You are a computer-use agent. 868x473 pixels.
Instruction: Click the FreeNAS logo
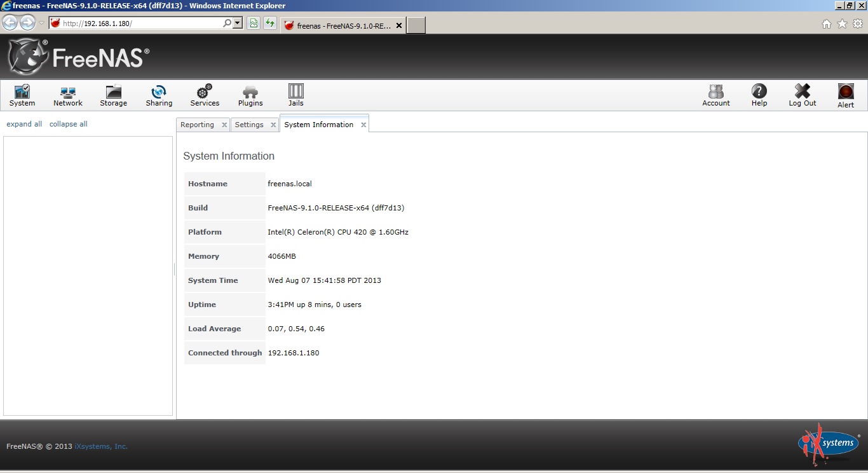[x=79, y=57]
